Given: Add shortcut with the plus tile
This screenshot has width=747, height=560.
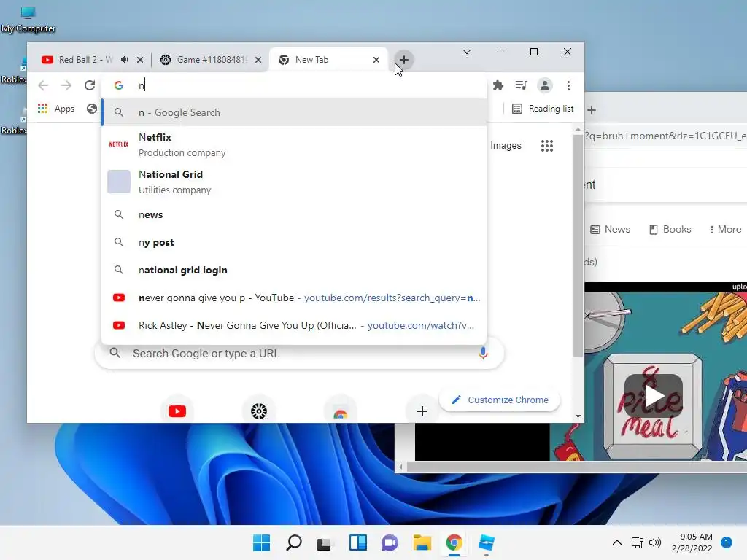Looking at the screenshot, I should click(x=422, y=411).
